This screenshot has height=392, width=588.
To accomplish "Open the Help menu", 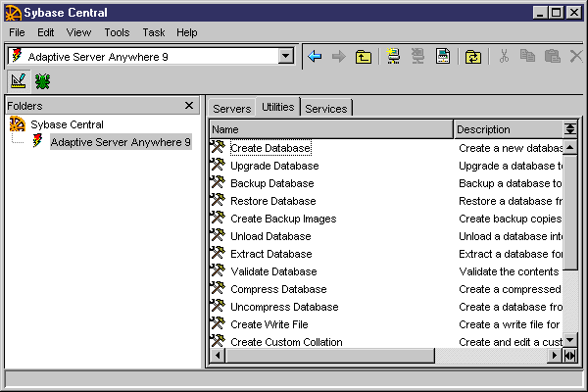I will (x=187, y=32).
